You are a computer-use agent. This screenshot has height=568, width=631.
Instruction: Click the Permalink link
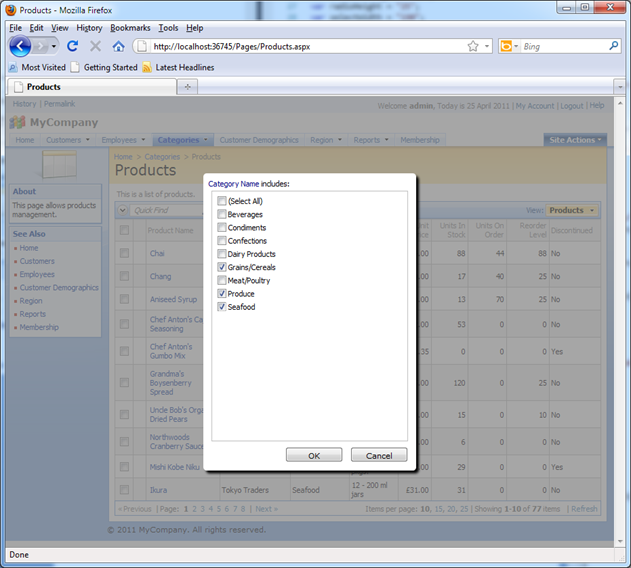60,103
